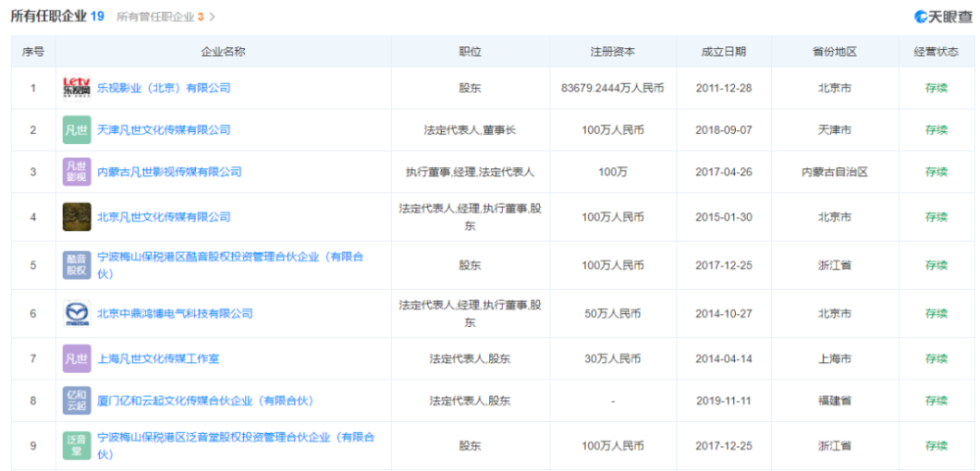The image size is (980, 471).
Task: Click the date 2015-01-30
Action: click(x=724, y=216)
